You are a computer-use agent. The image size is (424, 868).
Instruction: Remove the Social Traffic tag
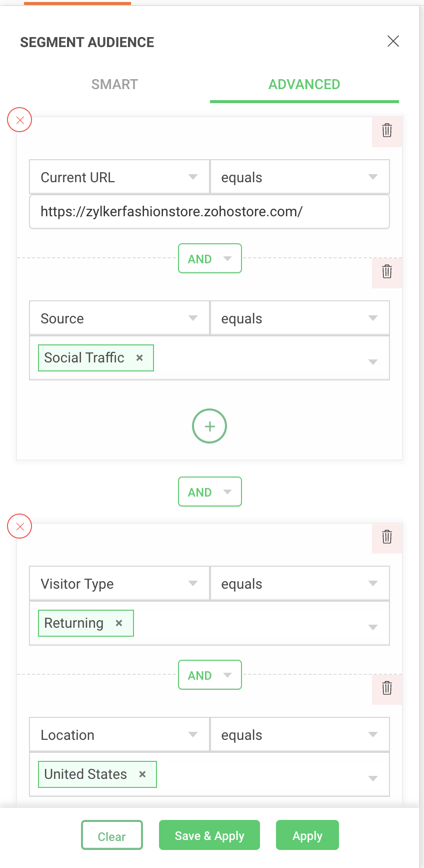pos(140,358)
